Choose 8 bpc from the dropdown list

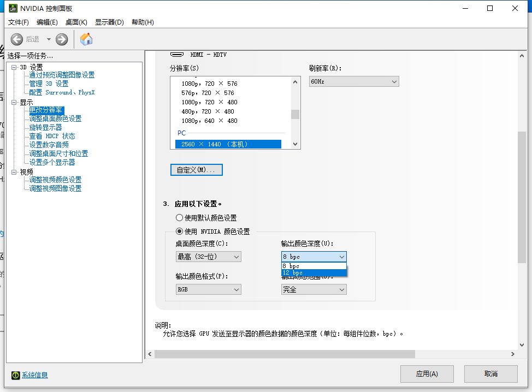click(314, 266)
